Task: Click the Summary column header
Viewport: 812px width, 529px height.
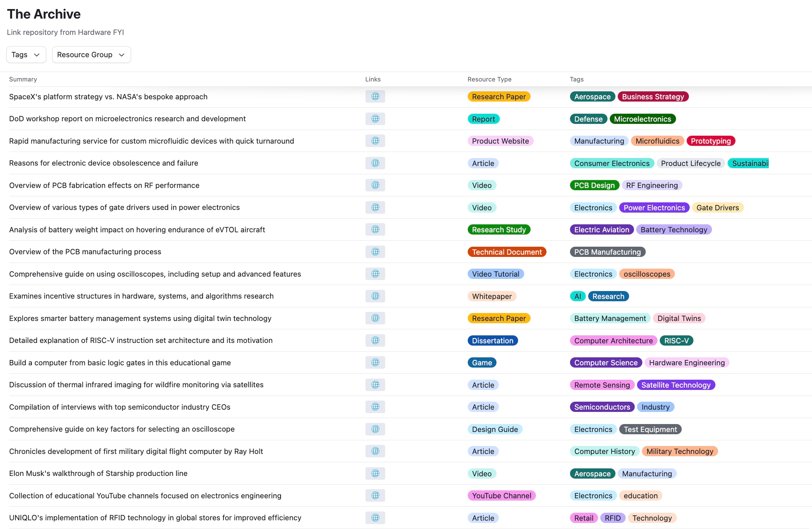Action: 23,79
